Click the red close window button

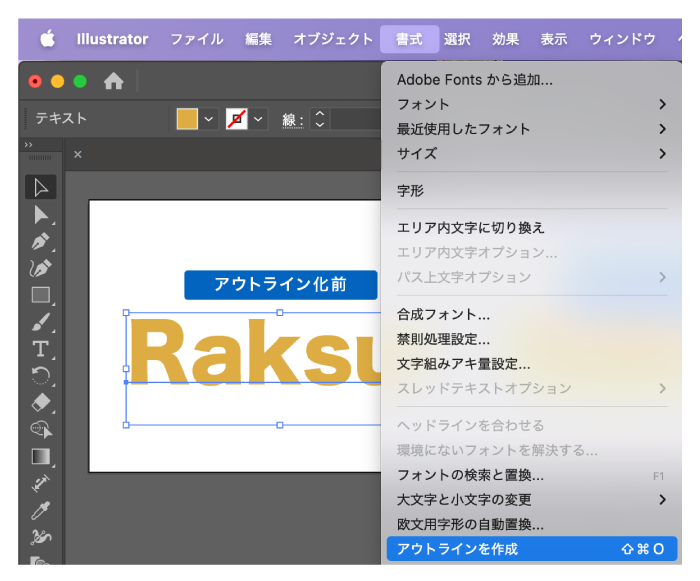click(x=35, y=81)
